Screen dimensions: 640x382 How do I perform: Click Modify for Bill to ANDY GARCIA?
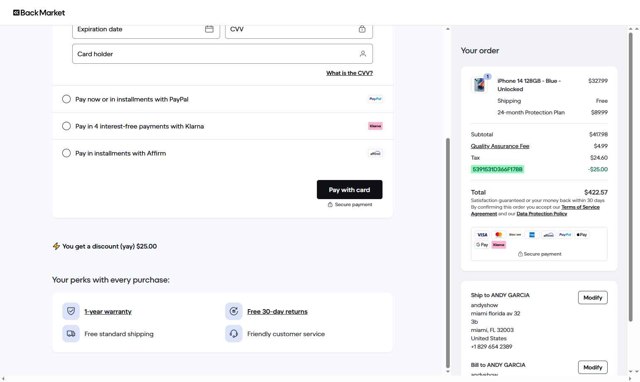click(593, 367)
